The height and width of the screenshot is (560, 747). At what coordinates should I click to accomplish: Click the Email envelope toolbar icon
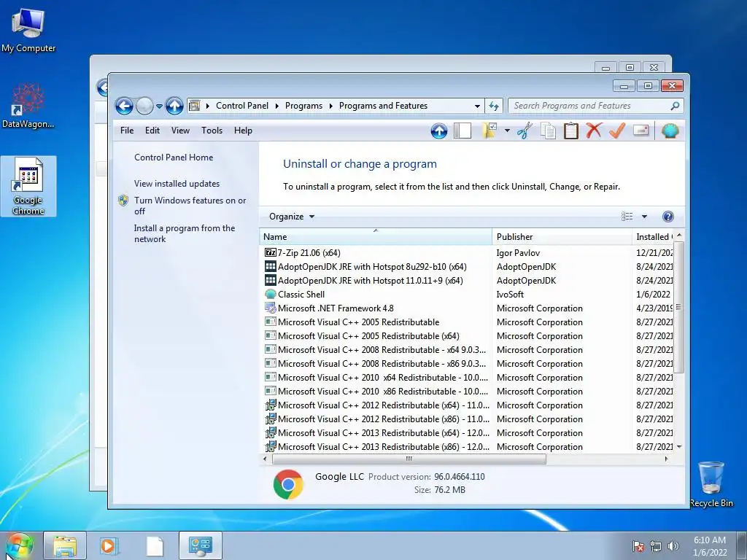[640, 131]
